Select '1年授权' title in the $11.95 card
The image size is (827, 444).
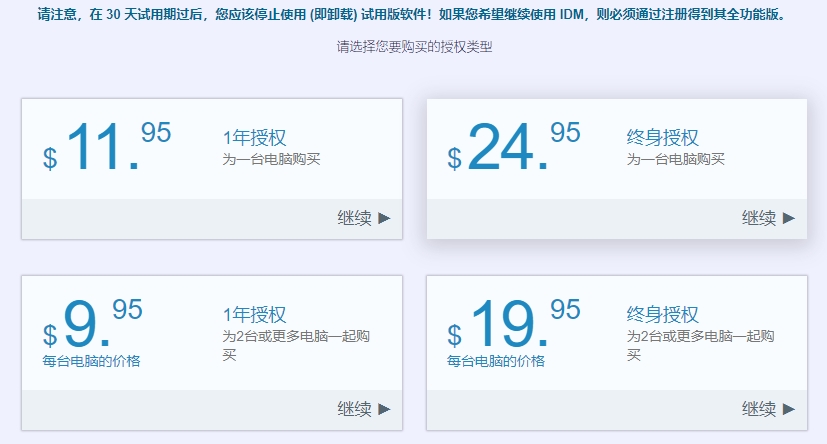[x=254, y=138]
